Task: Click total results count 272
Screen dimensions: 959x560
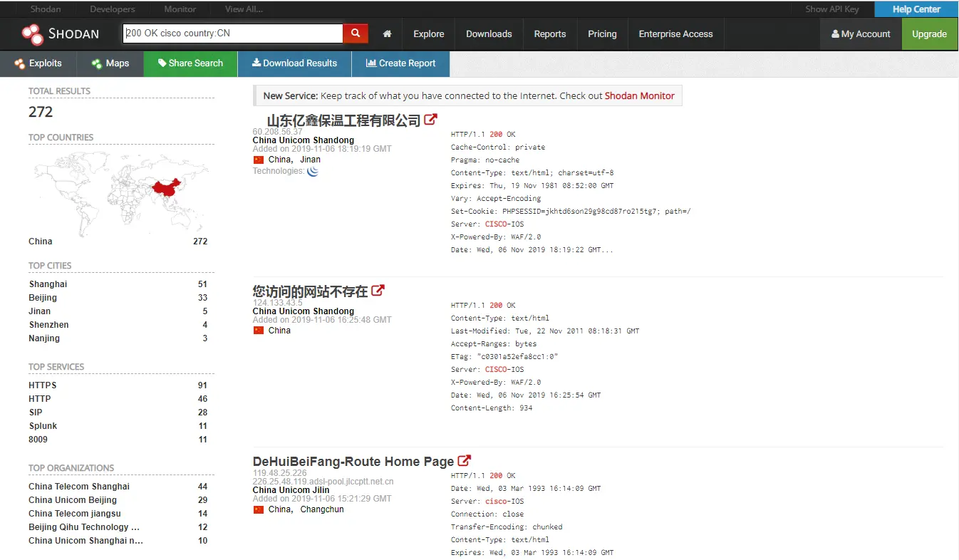Action: pyautogui.click(x=41, y=112)
